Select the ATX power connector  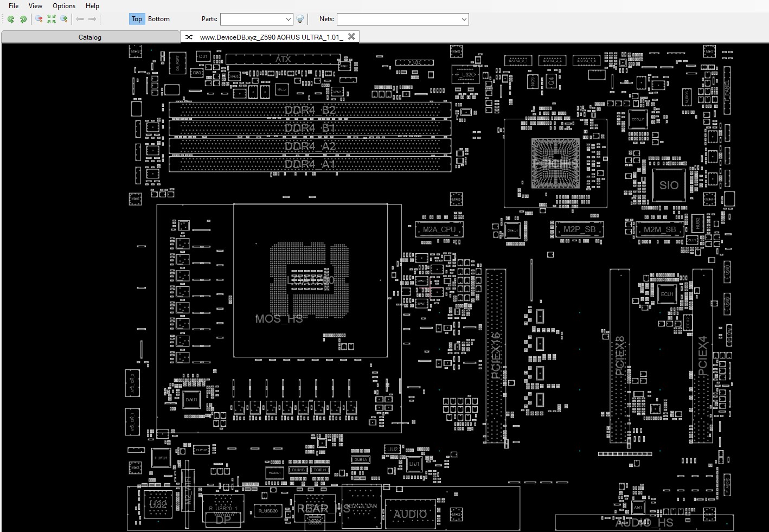pyautogui.click(x=283, y=59)
